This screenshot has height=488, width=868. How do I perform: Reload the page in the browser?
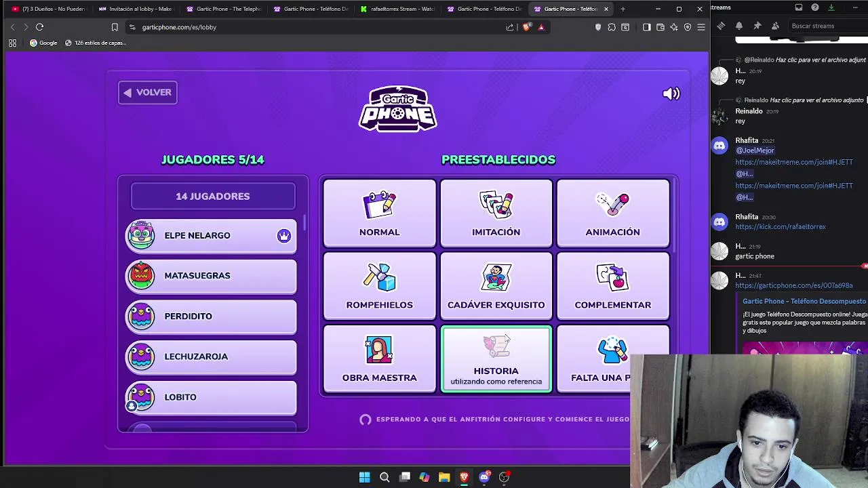[x=39, y=27]
